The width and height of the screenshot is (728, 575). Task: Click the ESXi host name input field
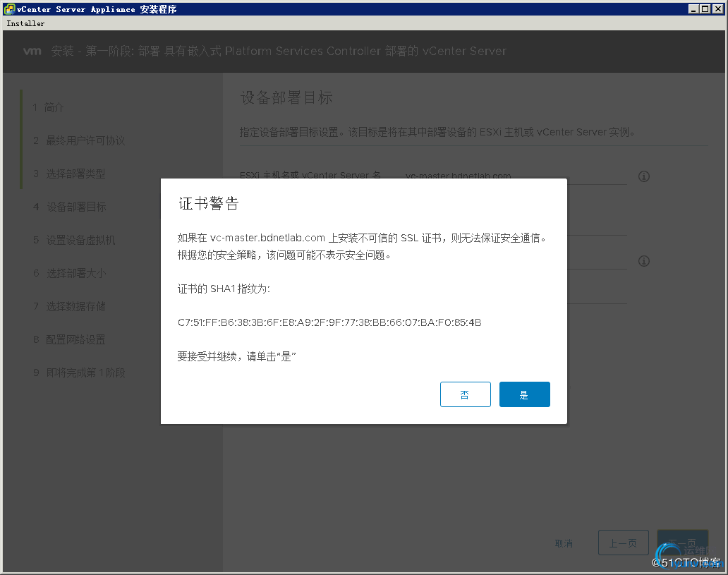coord(514,176)
